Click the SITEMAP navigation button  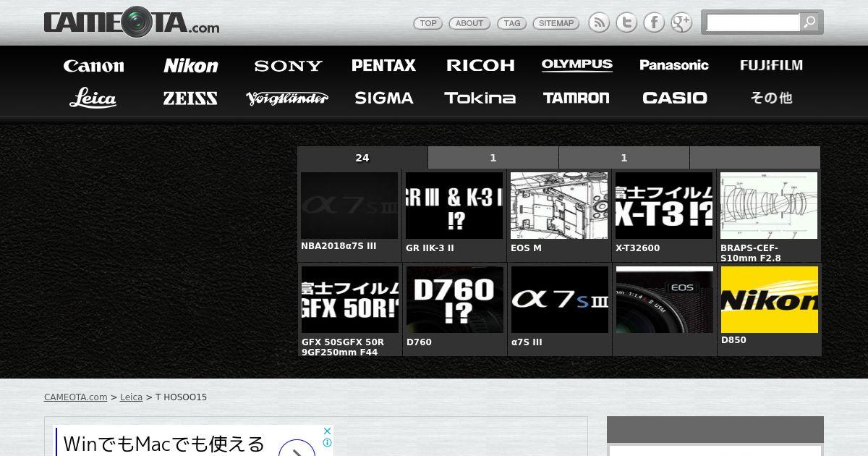click(x=556, y=23)
